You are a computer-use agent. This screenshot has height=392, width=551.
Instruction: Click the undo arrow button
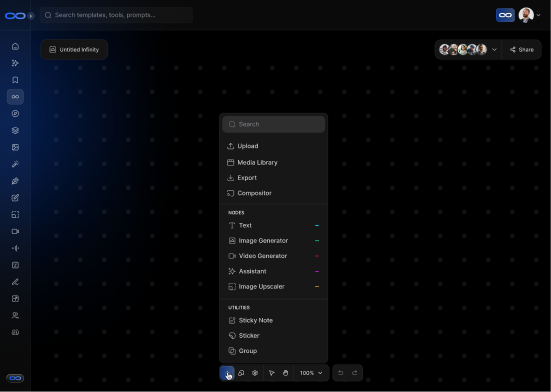(x=341, y=373)
